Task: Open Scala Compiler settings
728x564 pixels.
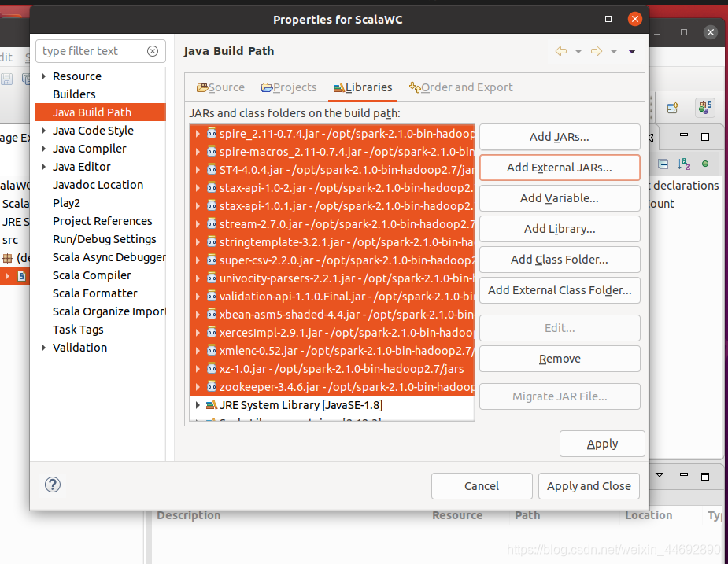Action: coord(92,275)
